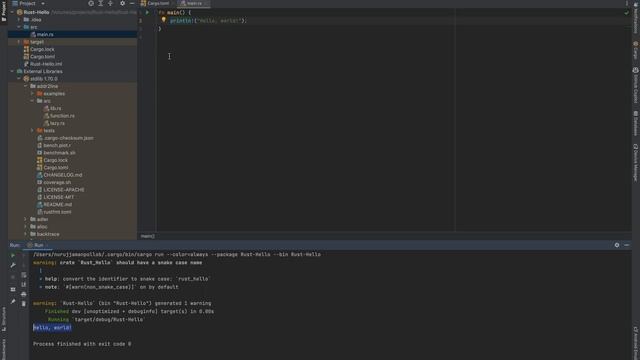
Task: Open the Bookmarks tool window
Action: [4, 349]
